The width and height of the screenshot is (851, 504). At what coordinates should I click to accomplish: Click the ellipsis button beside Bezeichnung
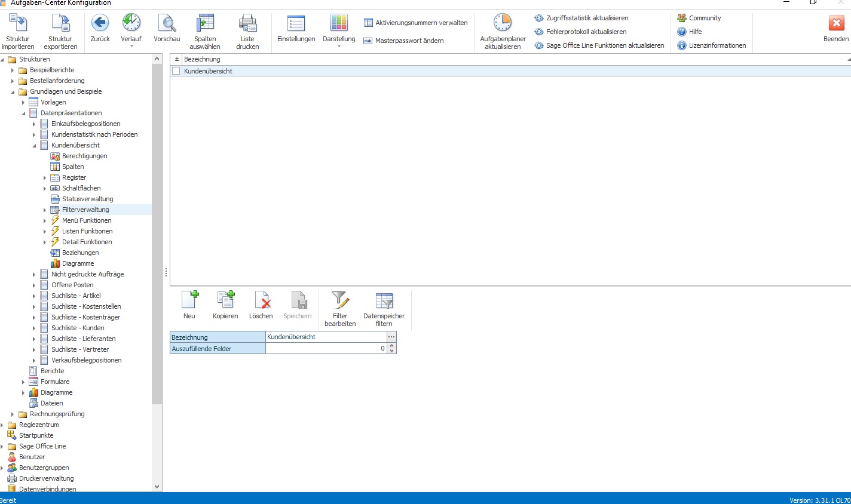391,337
